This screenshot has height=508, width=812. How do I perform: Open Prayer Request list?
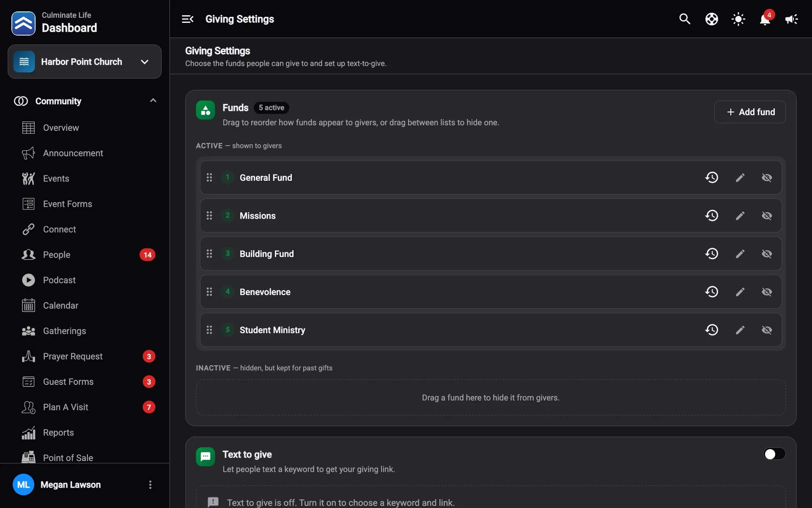pyautogui.click(x=85, y=356)
